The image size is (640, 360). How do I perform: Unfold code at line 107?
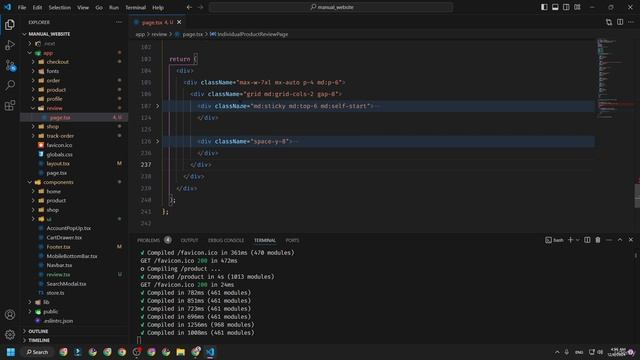158,106
